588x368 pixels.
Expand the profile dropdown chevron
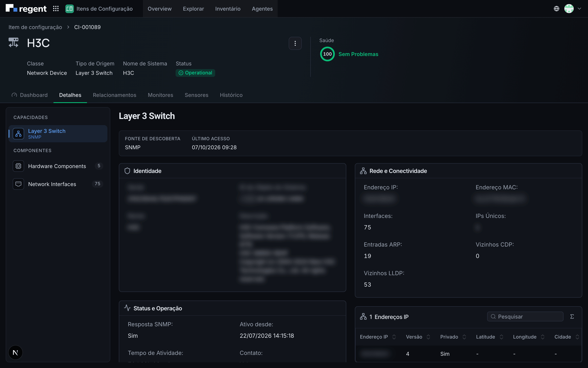click(579, 9)
